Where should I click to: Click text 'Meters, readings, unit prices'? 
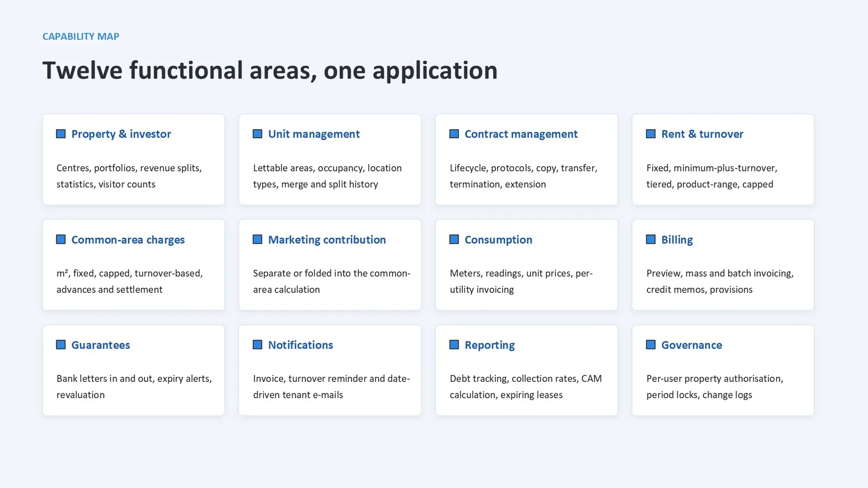(x=511, y=274)
